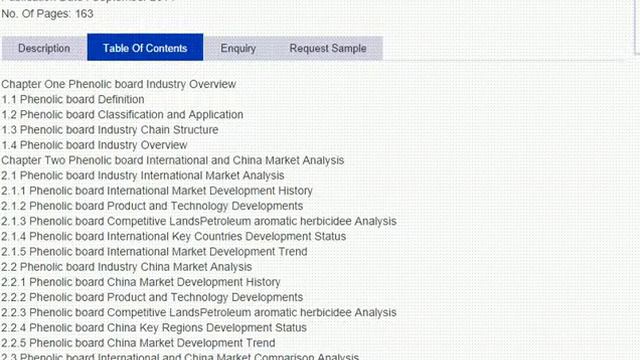Click '2.1.2 Product and Technology Developments' line
This screenshot has height=360, width=640.
coord(152,206)
